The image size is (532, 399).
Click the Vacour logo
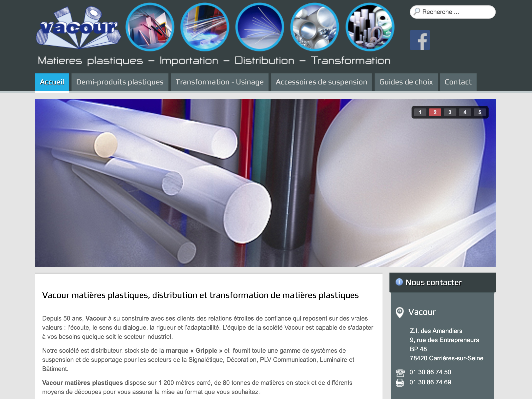click(x=79, y=27)
